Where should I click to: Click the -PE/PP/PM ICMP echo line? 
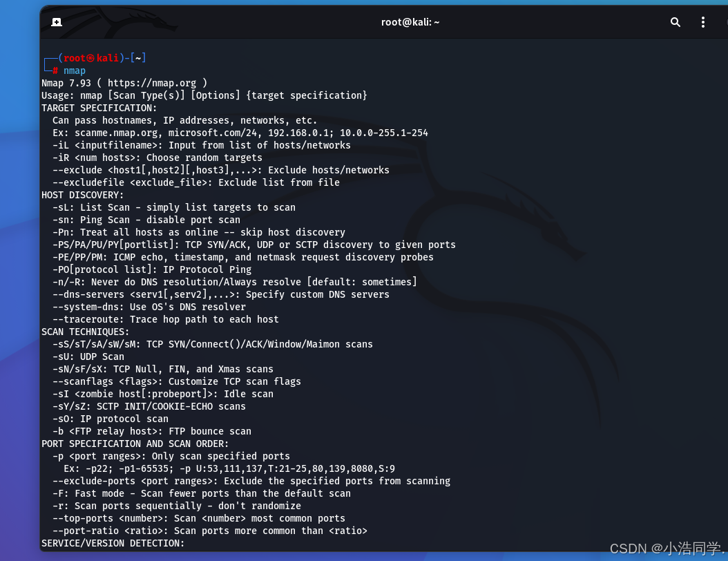(243, 257)
